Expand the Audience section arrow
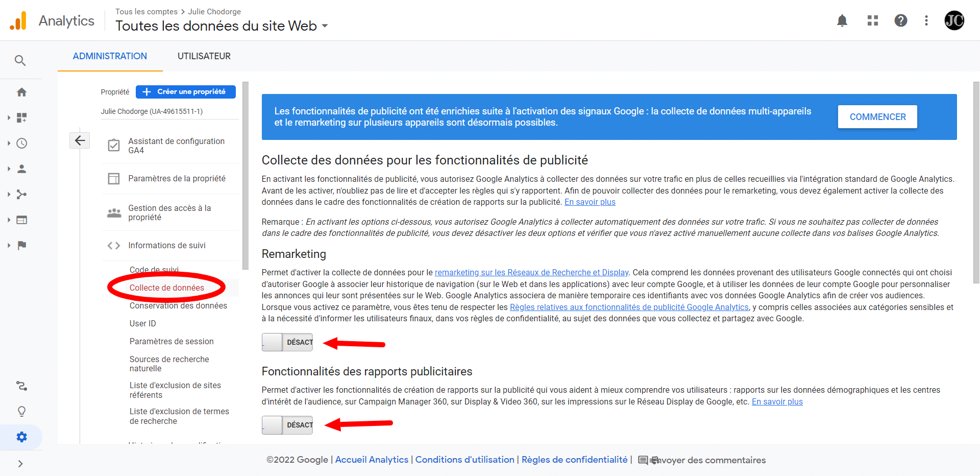 9,169
